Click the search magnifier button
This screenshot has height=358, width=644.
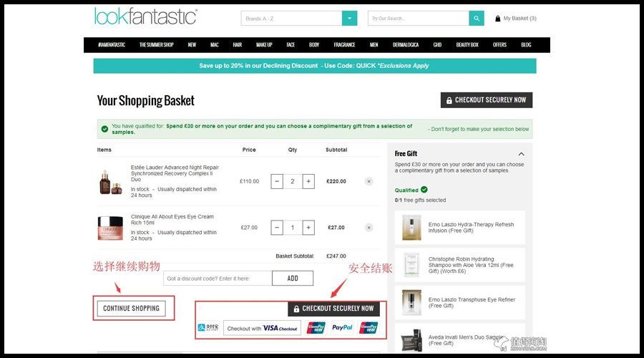pyautogui.click(x=477, y=19)
